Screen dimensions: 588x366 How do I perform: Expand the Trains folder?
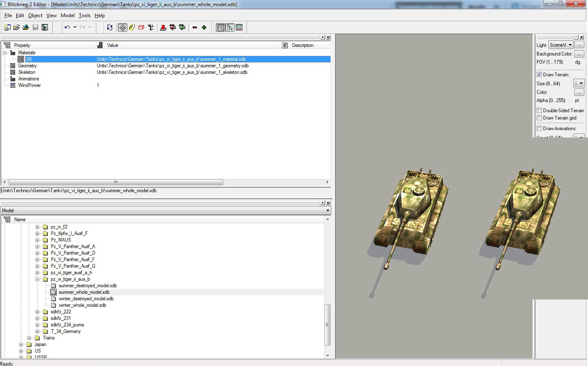pyautogui.click(x=29, y=338)
